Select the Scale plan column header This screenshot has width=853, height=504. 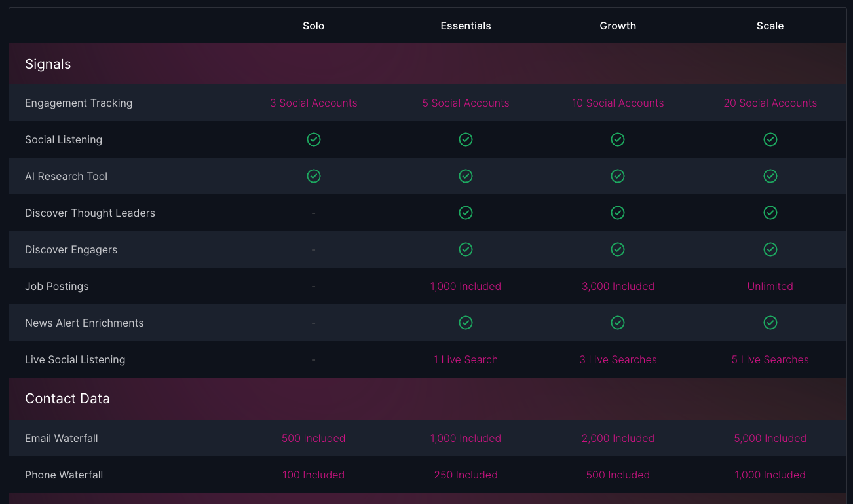[x=770, y=26]
